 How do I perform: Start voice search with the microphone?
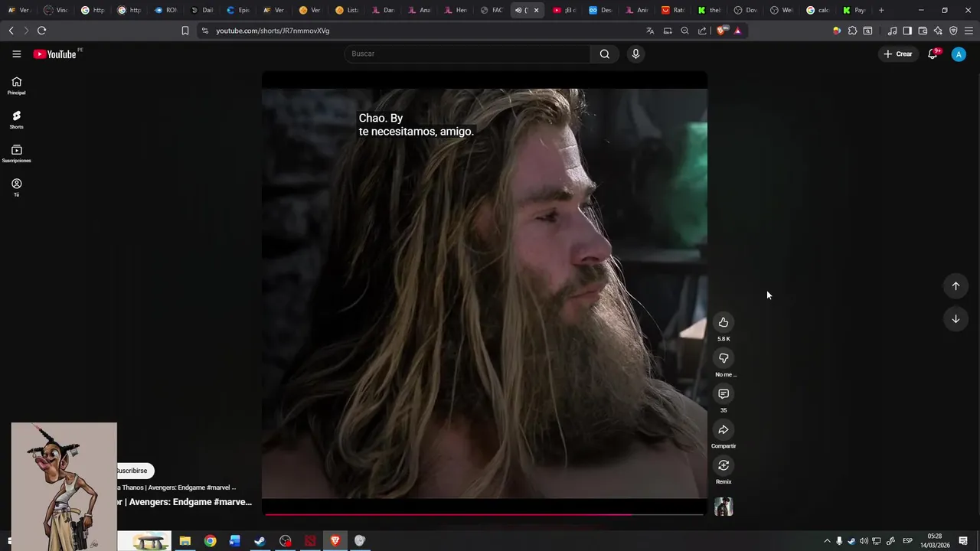tap(635, 54)
